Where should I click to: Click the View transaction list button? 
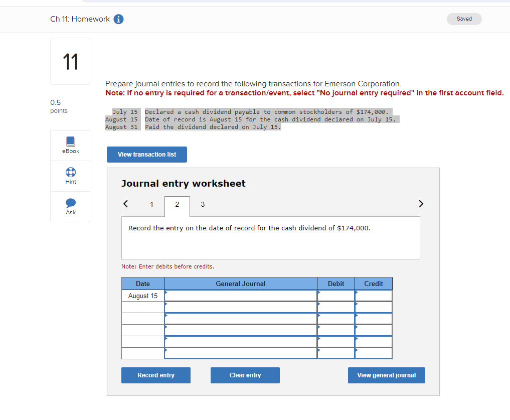pos(146,155)
